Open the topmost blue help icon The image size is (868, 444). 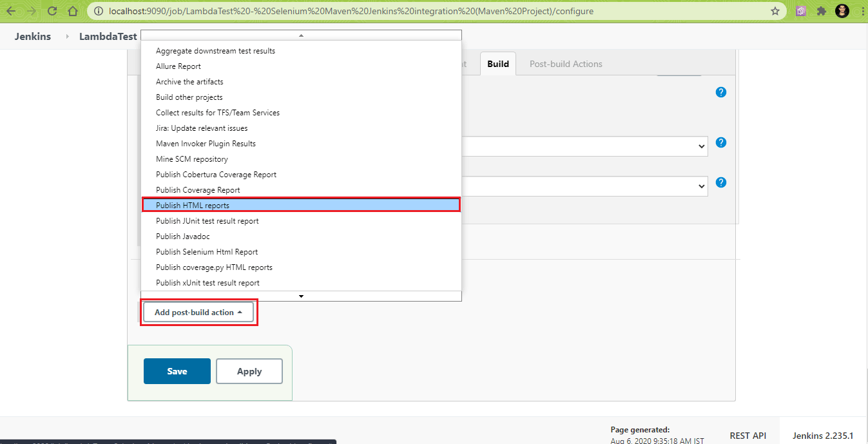coord(721,92)
